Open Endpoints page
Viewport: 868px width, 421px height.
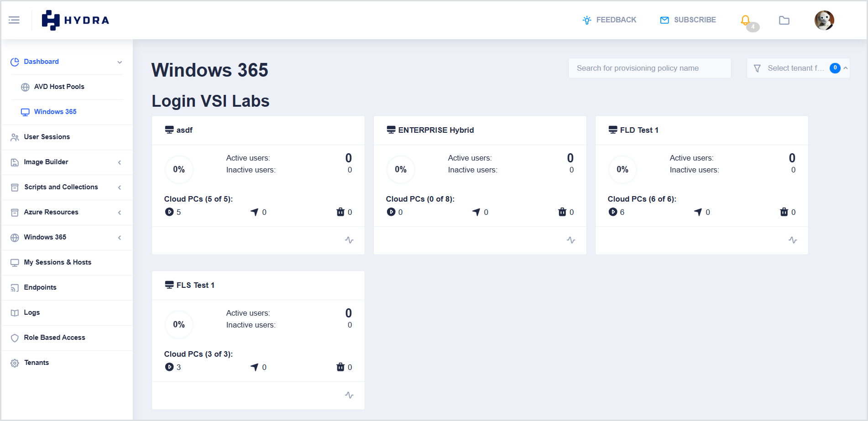(x=40, y=287)
